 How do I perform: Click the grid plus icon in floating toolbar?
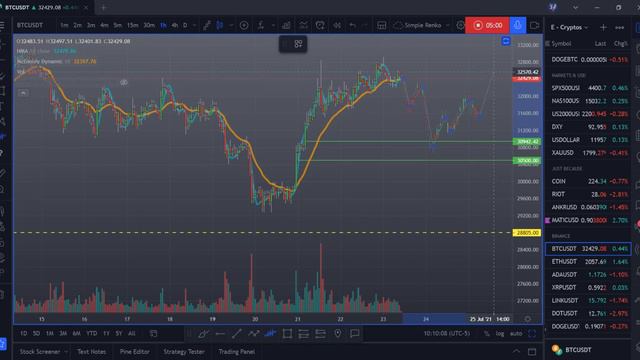pos(298,44)
